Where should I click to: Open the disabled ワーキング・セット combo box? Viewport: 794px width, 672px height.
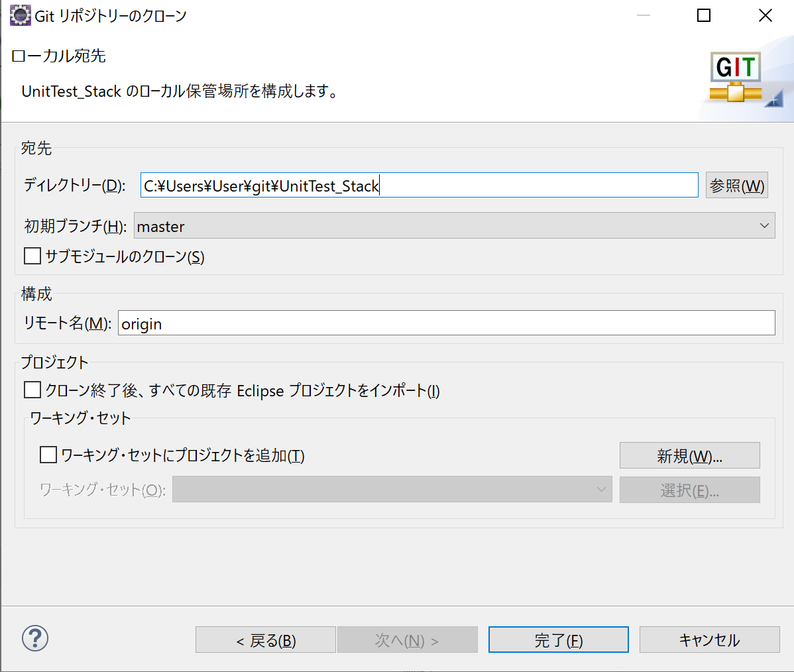click(x=392, y=489)
